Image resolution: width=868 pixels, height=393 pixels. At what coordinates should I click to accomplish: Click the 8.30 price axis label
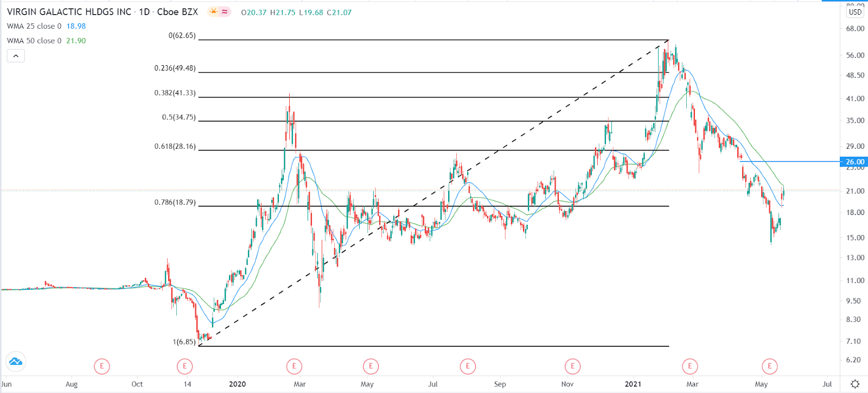(853, 320)
